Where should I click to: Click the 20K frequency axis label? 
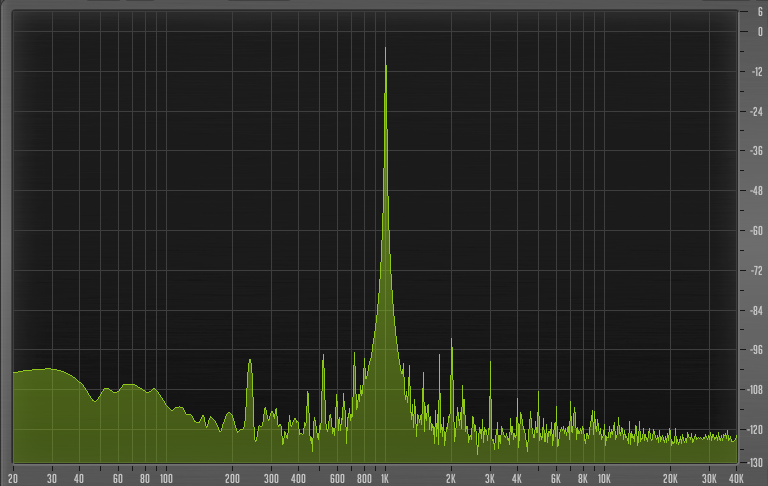tap(670, 479)
